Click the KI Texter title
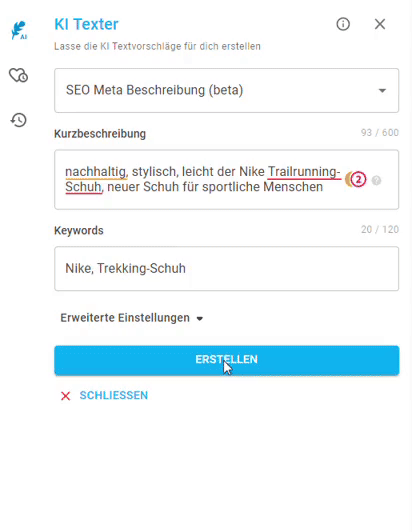 (x=87, y=24)
